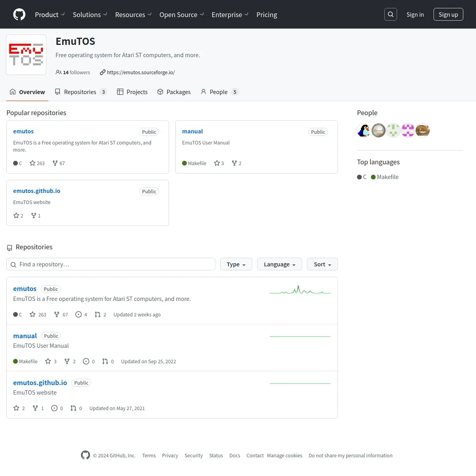Screen dimensions: 476x476
Task: Open emutos list row forks 67
Action: (x=61, y=314)
